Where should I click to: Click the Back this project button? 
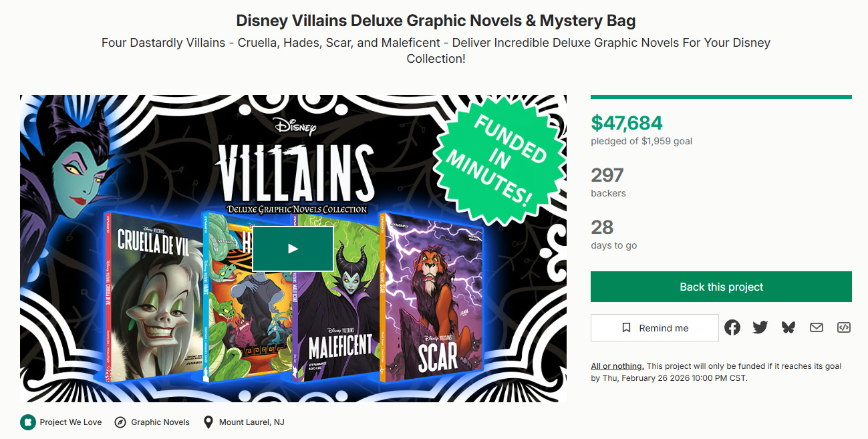click(x=721, y=287)
